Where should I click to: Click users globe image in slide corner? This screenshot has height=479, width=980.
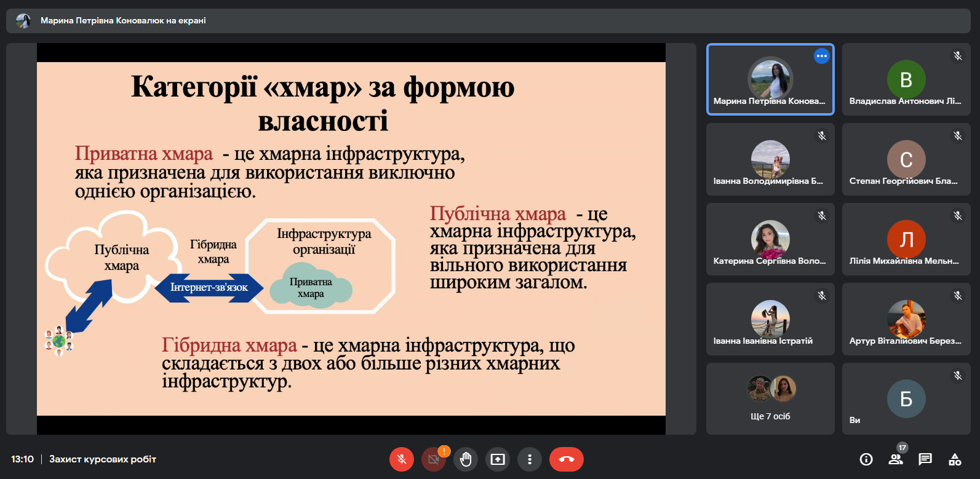coord(59,341)
